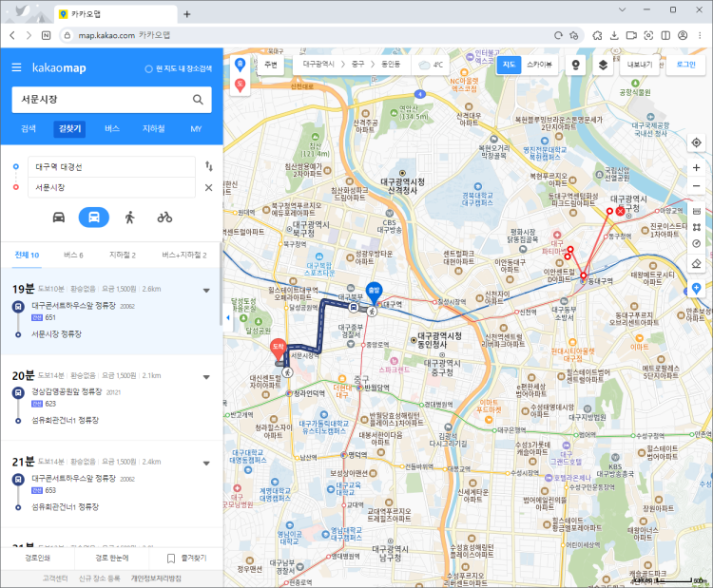Open the 중구 district dropdown
Screen dimensions: 713x588
(357, 65)
